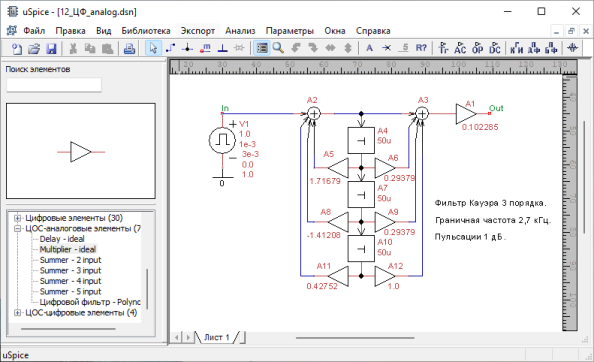The width and height of the screenshot is (594, 362).
Task: Click the БФ toolbar icon
Action: pyautogui.click(x=551, y=48)
